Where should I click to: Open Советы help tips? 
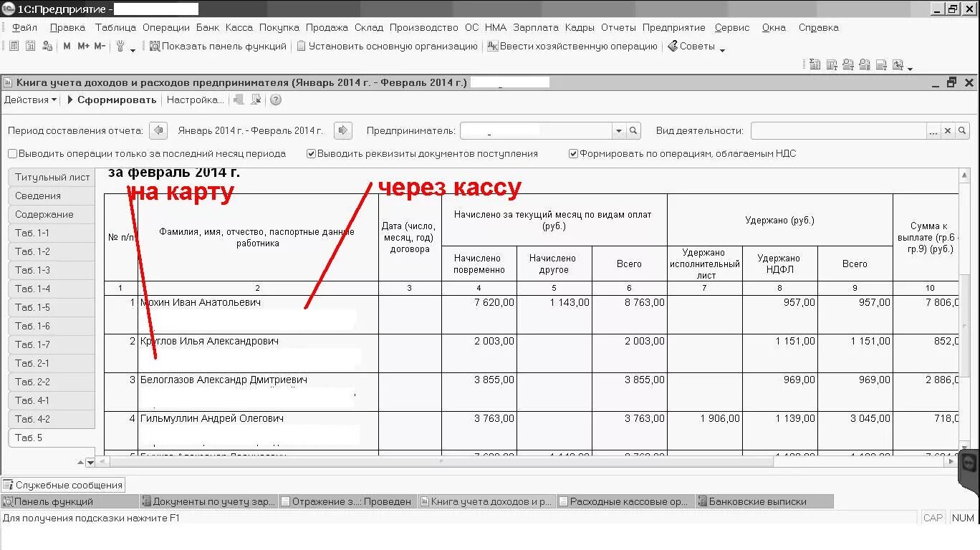tap(691, 47)
